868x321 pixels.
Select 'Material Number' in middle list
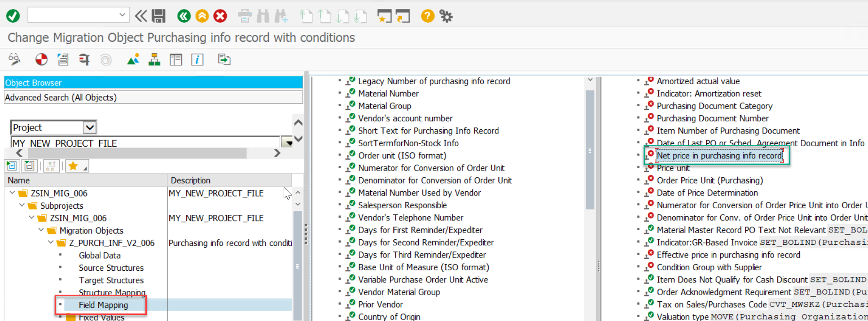tap(388, 94)
